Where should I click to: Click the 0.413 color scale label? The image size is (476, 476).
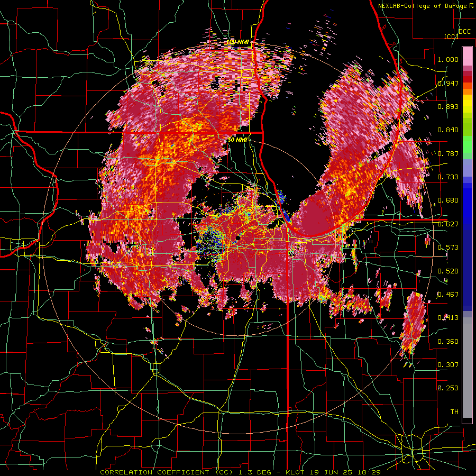448,318
